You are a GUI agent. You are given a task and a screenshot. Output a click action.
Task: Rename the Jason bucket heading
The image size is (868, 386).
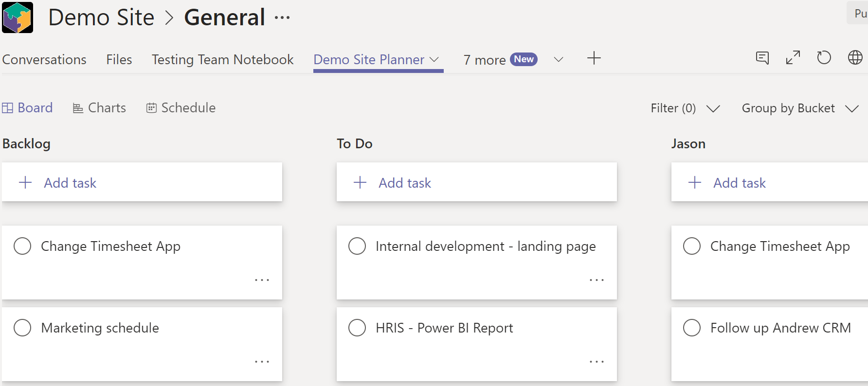pyautogui.click(x=688, y=144)
